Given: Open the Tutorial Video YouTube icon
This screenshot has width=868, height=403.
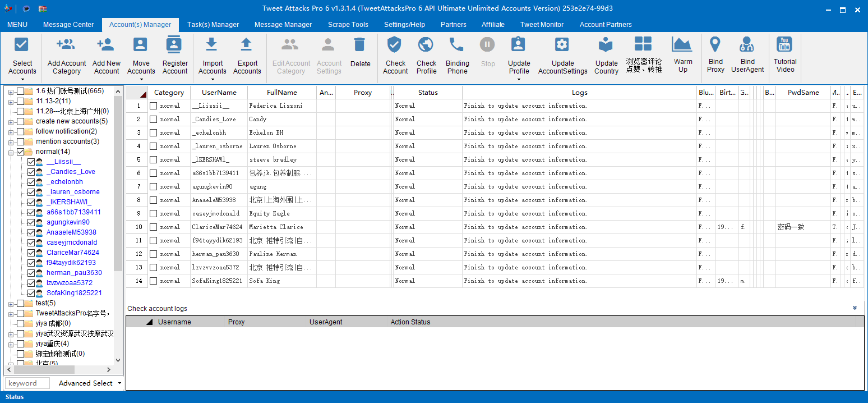Looking at the screenshot, I should pos(784,43).
